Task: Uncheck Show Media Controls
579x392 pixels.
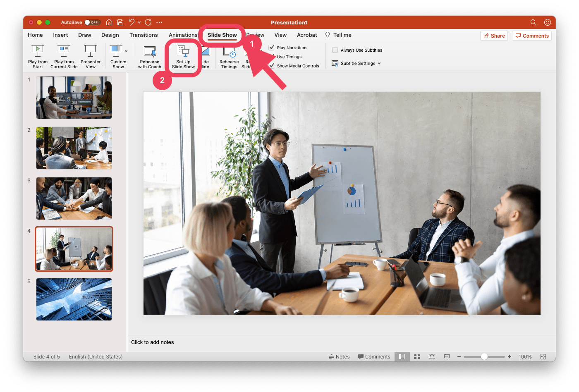Action: coord(272,65)
